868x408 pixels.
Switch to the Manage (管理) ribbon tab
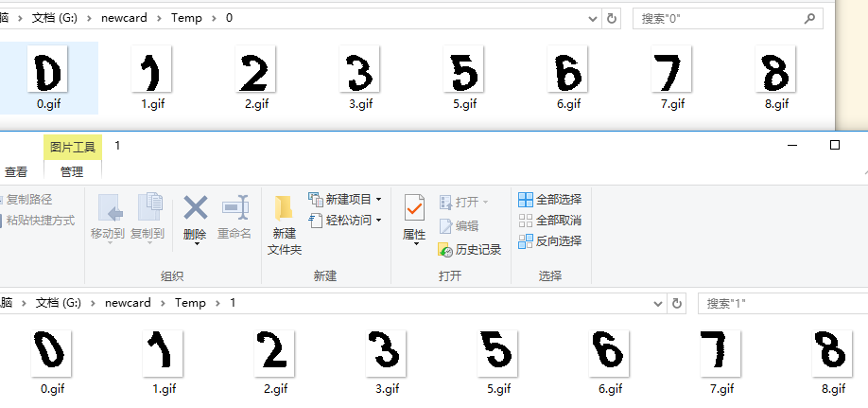[x=72, y=172]
